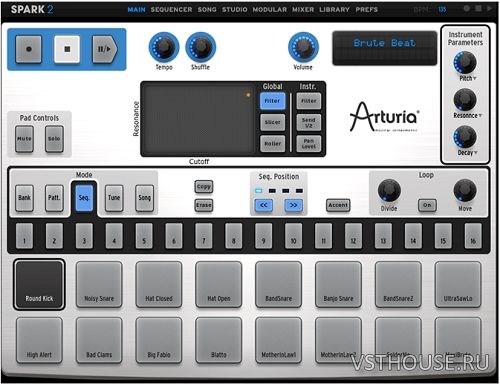Trigger the Banjo Snare pad

(x=338, y=284)
